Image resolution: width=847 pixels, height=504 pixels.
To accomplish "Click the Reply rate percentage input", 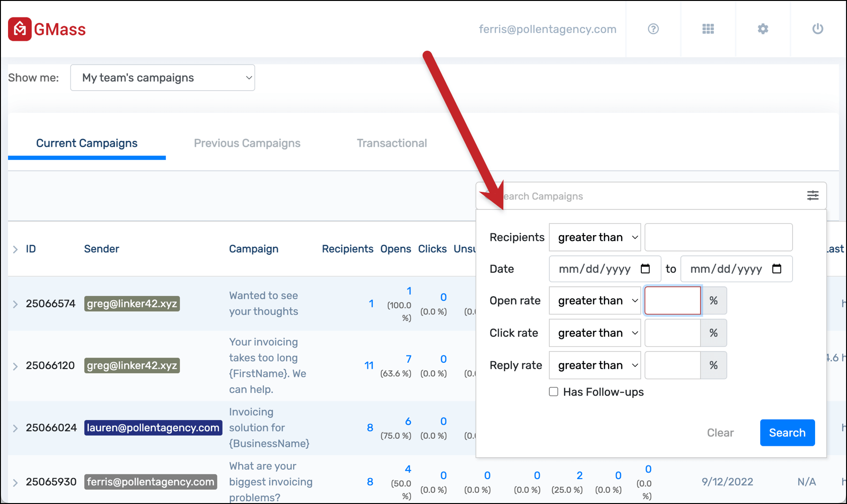I will pyautogui.click(x=672, y=366).
